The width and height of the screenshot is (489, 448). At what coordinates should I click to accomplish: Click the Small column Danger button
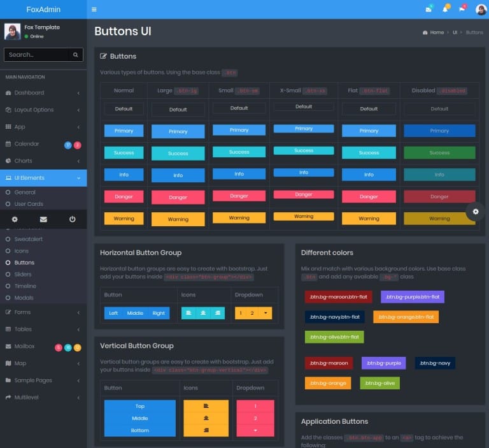pyautogui.click(x=239, y=196)
